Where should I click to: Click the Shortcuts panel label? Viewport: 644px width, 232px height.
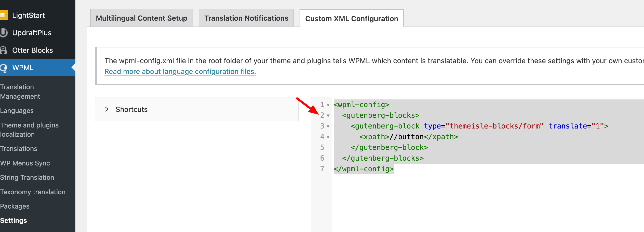(132, 109)
